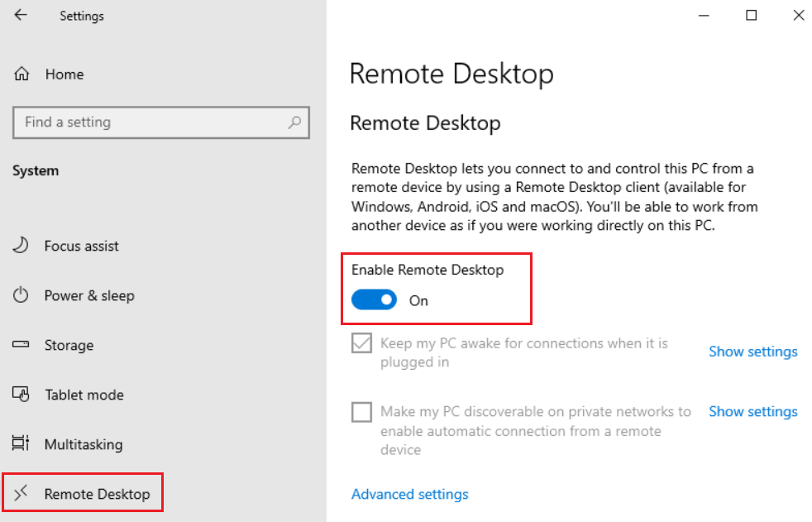
Task: Go to Storage settings page
Action: pos(69,345)
